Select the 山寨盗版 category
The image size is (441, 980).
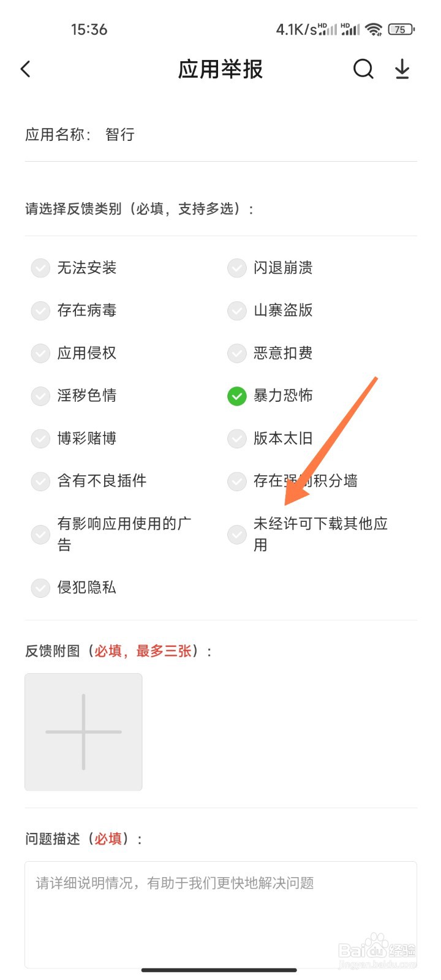pos(237,311)
